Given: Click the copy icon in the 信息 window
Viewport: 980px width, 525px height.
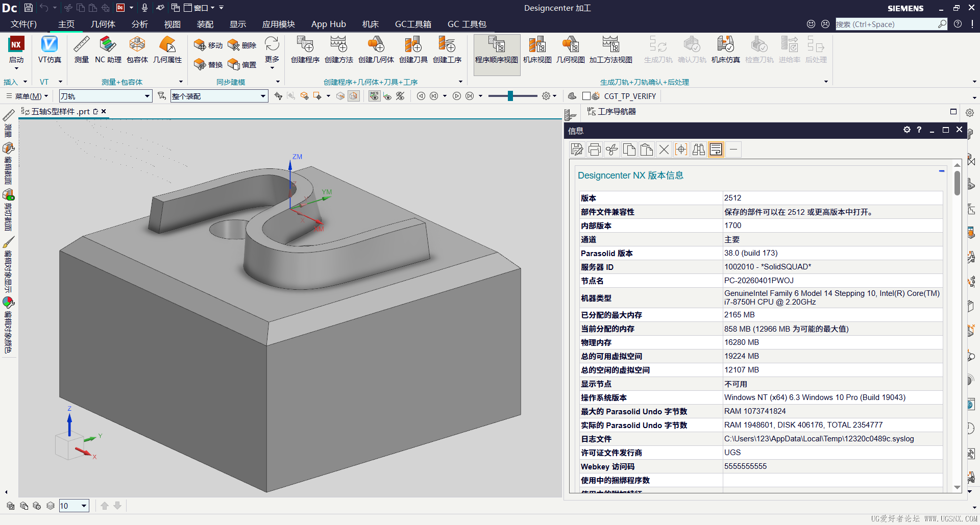Looking at the screenshot, I should pyautogui.click(x=629, y=149).
